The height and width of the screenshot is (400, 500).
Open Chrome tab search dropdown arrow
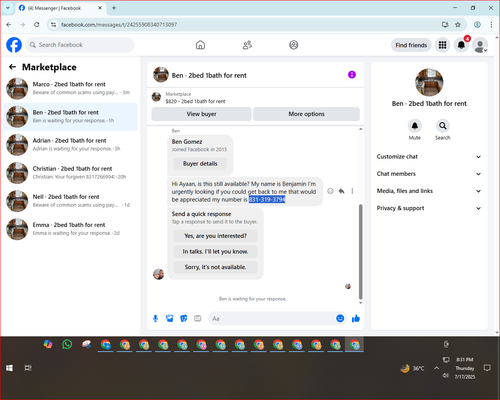click(x=8, y=8)
